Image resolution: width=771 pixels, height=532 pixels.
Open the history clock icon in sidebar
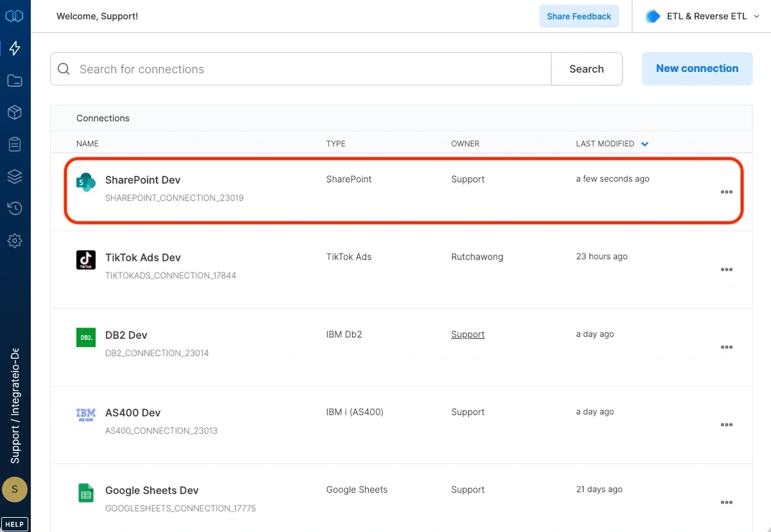(x=14, y=208)
